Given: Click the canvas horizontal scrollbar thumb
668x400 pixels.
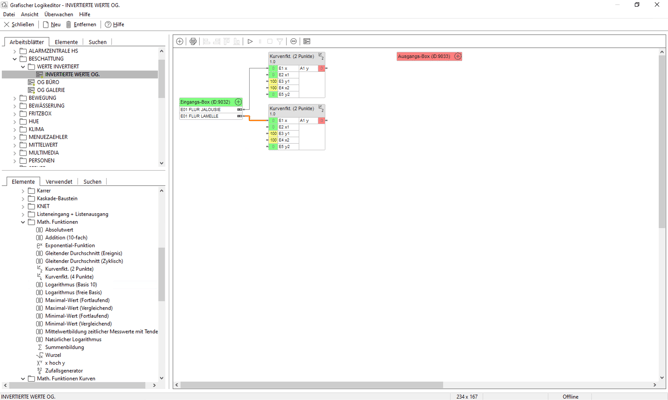Looking at the screenshot, I should pos(311,385).
